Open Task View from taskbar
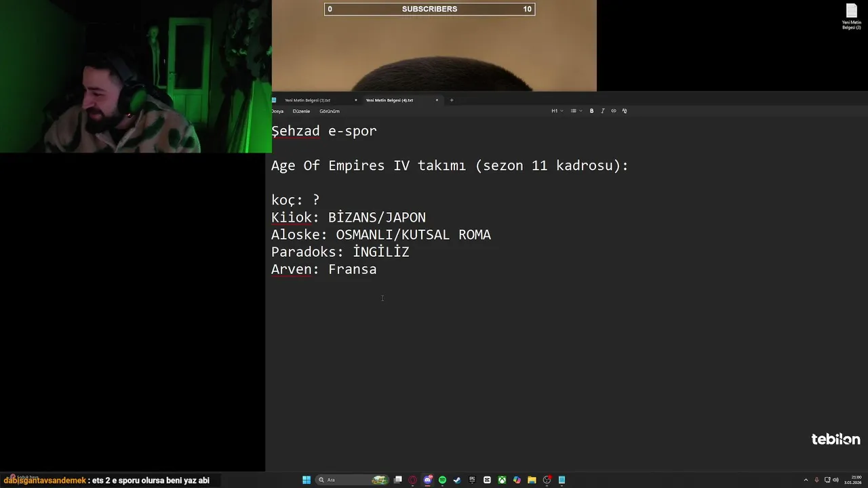Screen dimensions: 868x488 point(398,480)
